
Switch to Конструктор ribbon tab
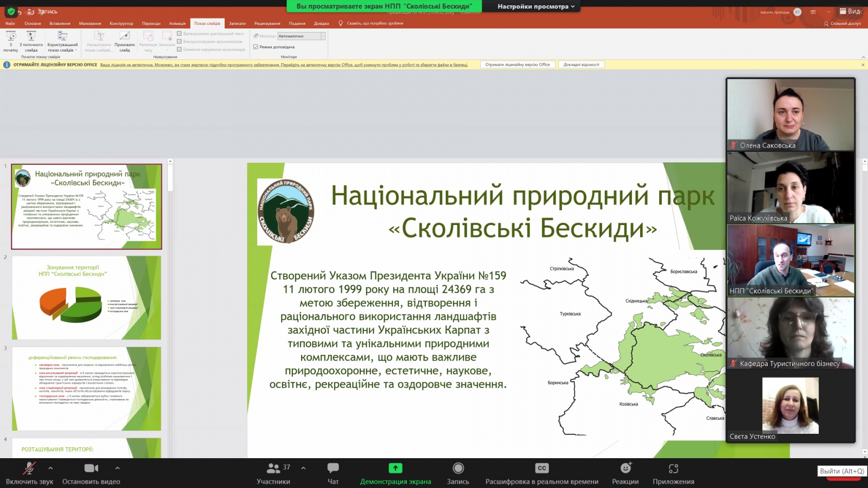point(122,23)
